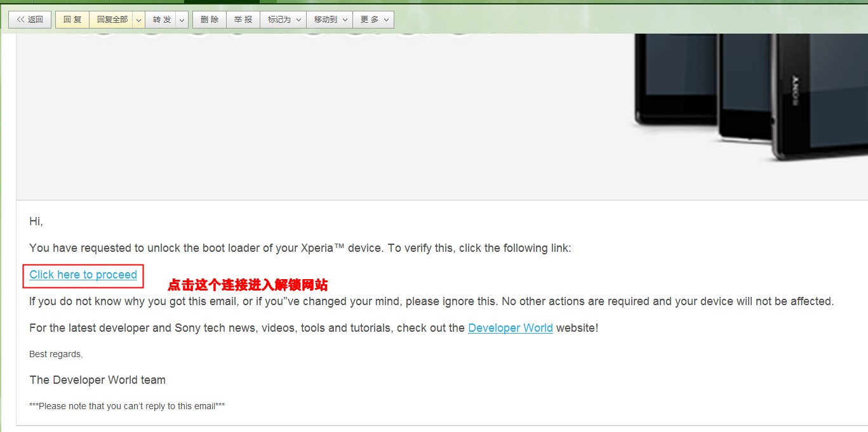Viewport: 868px width, 432px height.
Task: Expand the arrow beside 转发
Action: (182, 20)
